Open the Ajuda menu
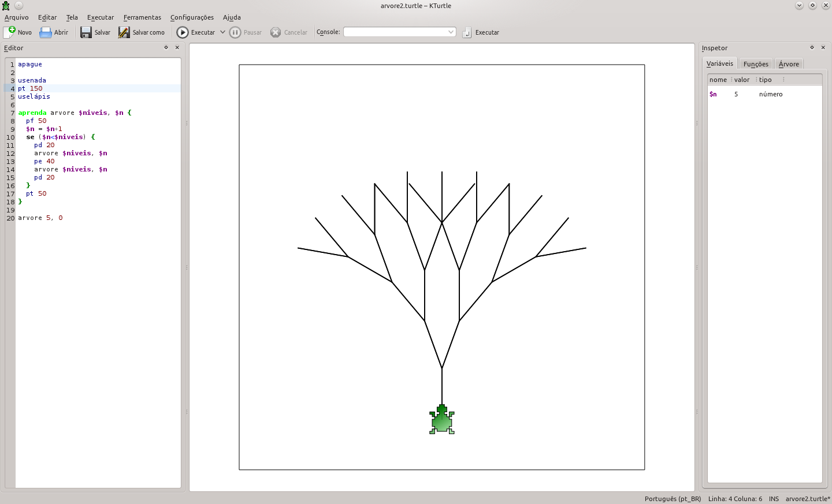The width and height of the screenshot is (832, 504). click(x=232, y=17)
